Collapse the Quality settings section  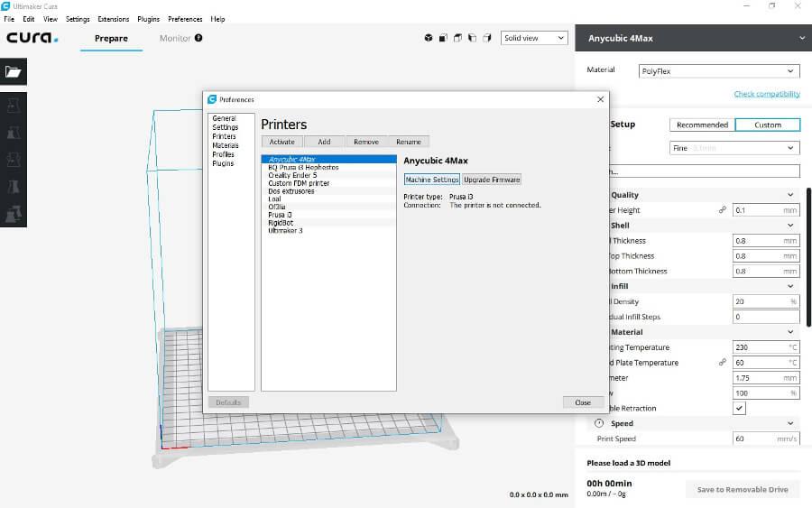coord(790,195)
